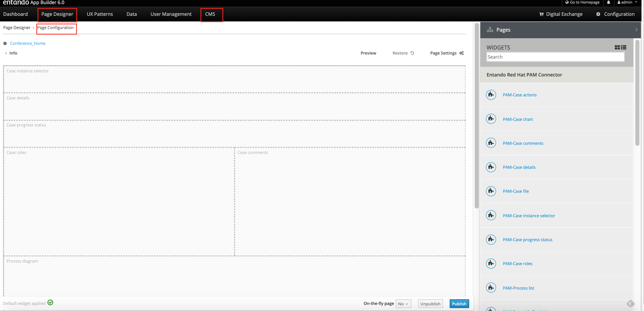Open the admin user dropdown
Screen dimensions: 644x311
[x=627, y=2]
